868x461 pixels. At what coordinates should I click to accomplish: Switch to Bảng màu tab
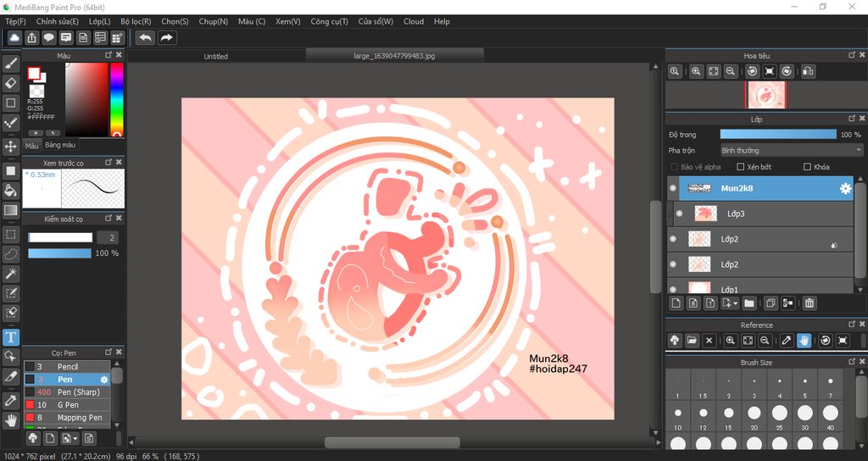click(x=60, y=145)
